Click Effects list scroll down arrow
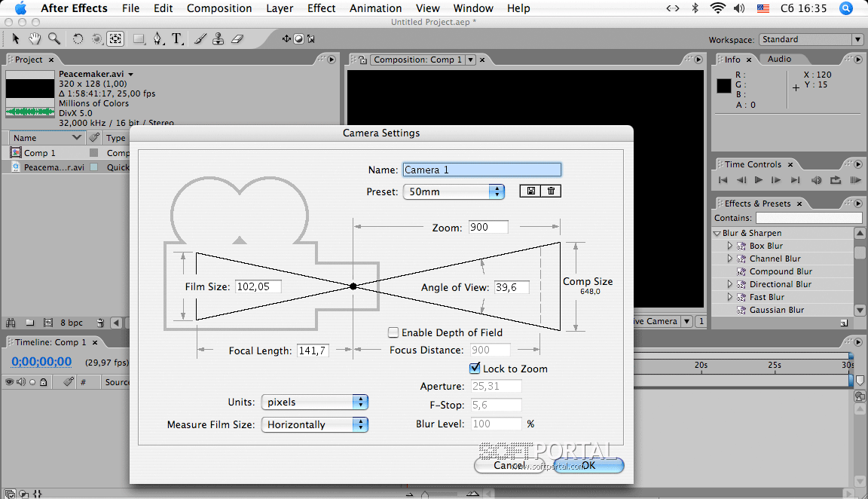 [860, 310]
